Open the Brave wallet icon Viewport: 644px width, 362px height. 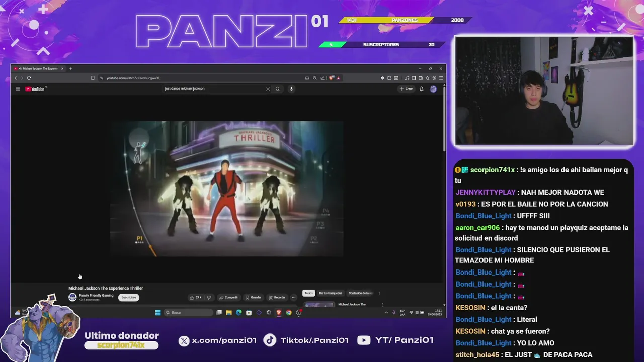point(421,78)
